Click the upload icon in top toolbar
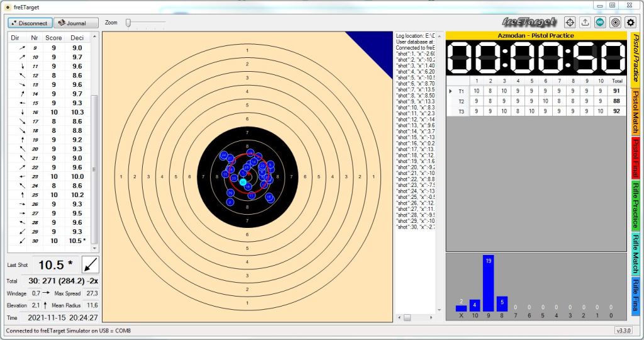The width and height of the screenshot is (644, 340). [x=585, y=22]
